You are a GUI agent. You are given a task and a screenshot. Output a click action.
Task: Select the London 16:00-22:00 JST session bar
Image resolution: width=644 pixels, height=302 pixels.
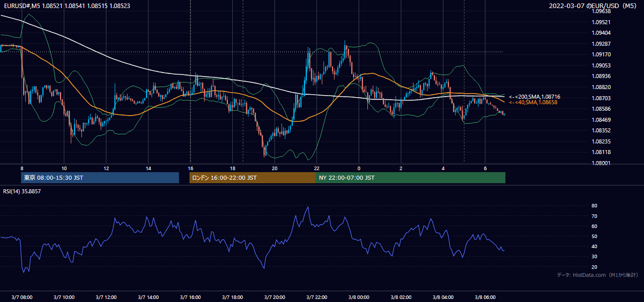(x=252, y=178)
